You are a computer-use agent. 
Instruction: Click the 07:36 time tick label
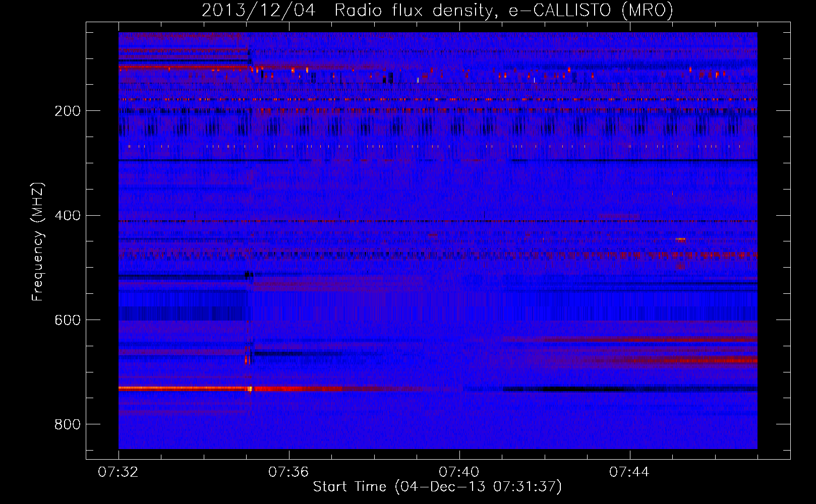point(288,472)
